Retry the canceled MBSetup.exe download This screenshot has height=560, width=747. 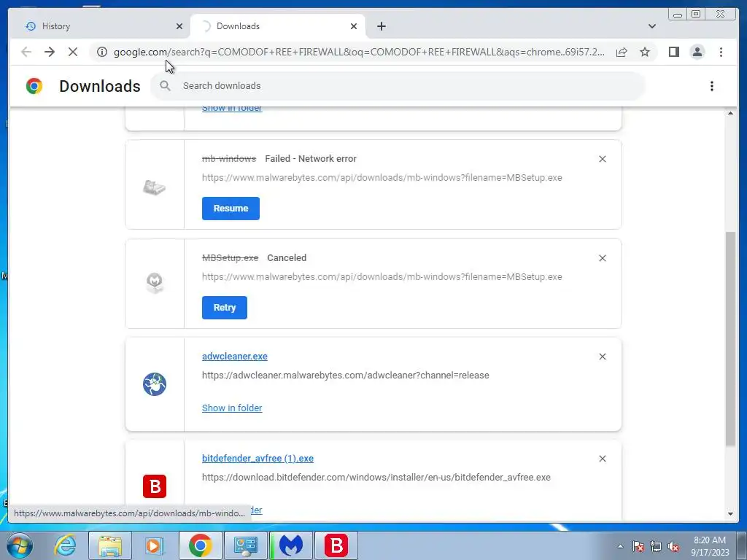coord(225,308)
